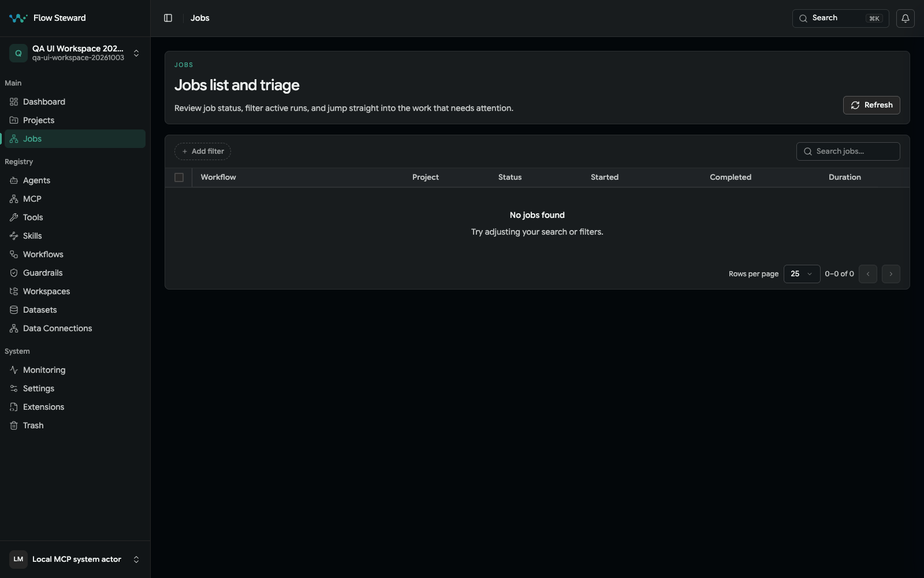
Task: Click the Projects folder icon
Action: pos(14,120)
